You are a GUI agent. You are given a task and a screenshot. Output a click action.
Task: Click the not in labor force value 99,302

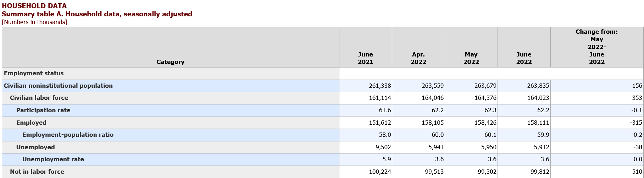[x=487, y=172]
